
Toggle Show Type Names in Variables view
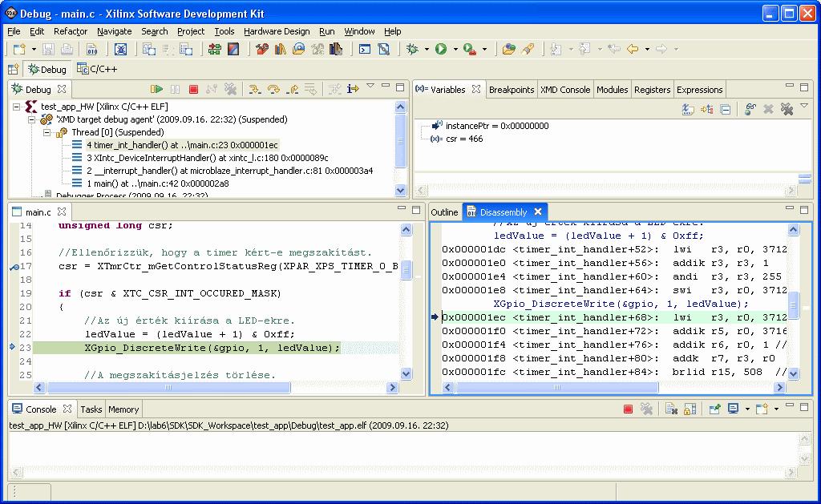click(688, 110)
